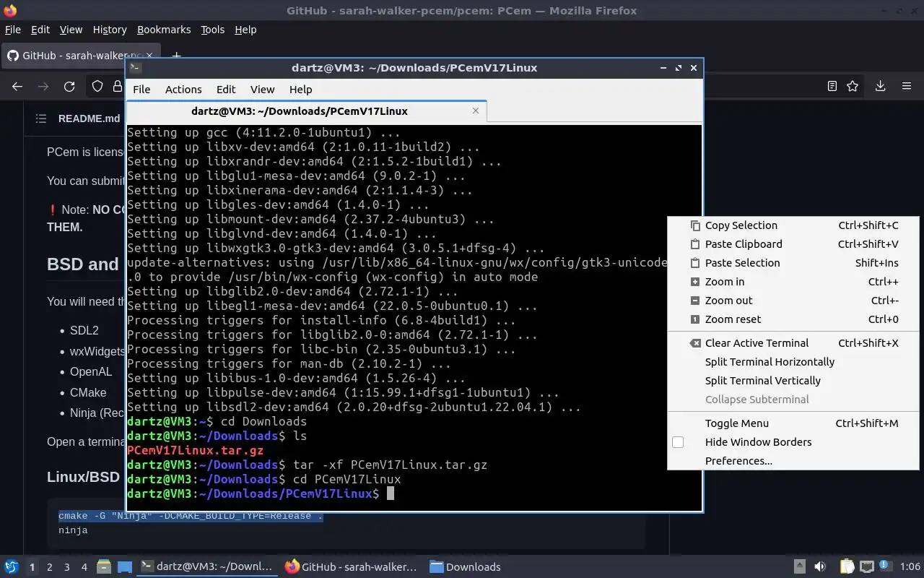924x578 pixels.
Task: Click the update notification tray icon
Action: [885, 566]
